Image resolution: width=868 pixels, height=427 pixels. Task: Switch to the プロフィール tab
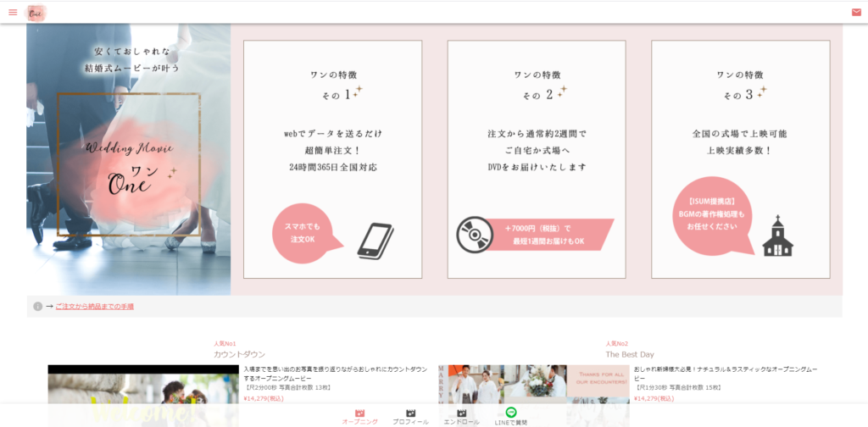point(410,417)
